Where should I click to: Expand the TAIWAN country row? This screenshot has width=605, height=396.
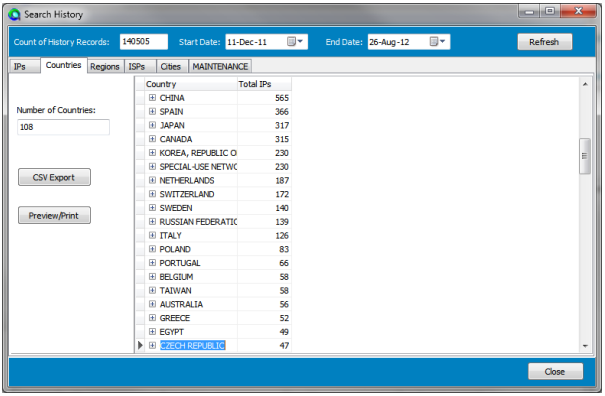pyautogui.click(x=152, y=290)
